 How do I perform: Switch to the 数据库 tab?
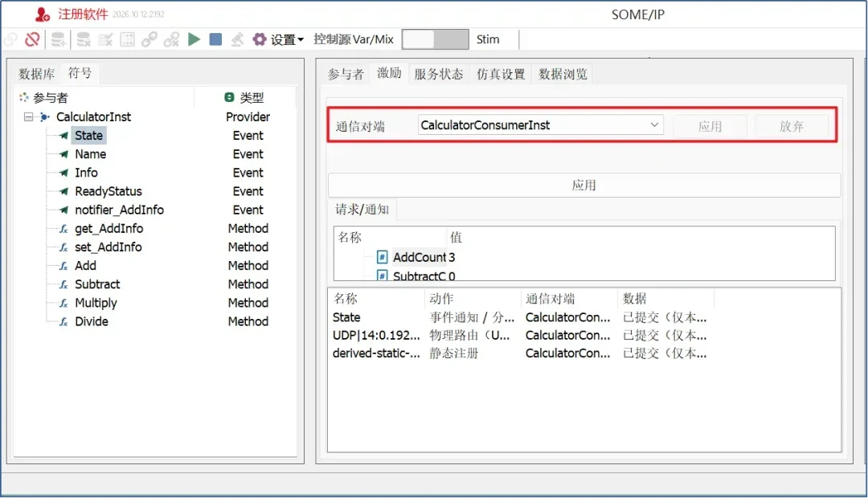[36, 74]
